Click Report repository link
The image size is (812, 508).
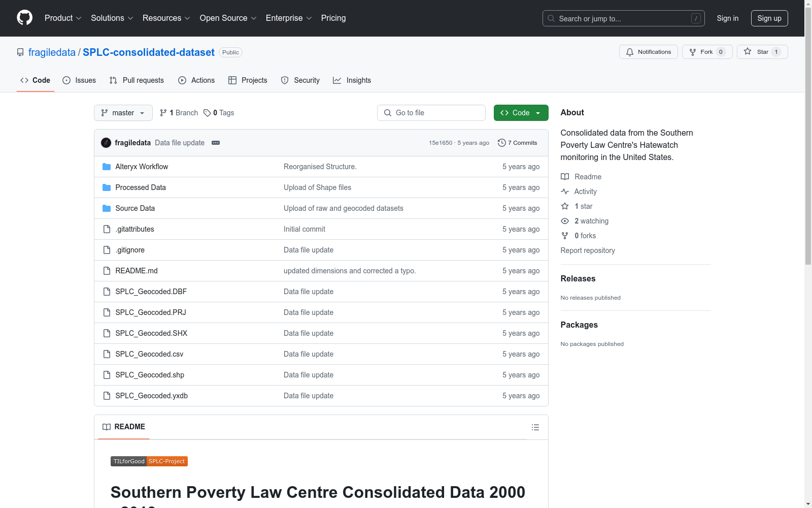click(x=588, y=250)
